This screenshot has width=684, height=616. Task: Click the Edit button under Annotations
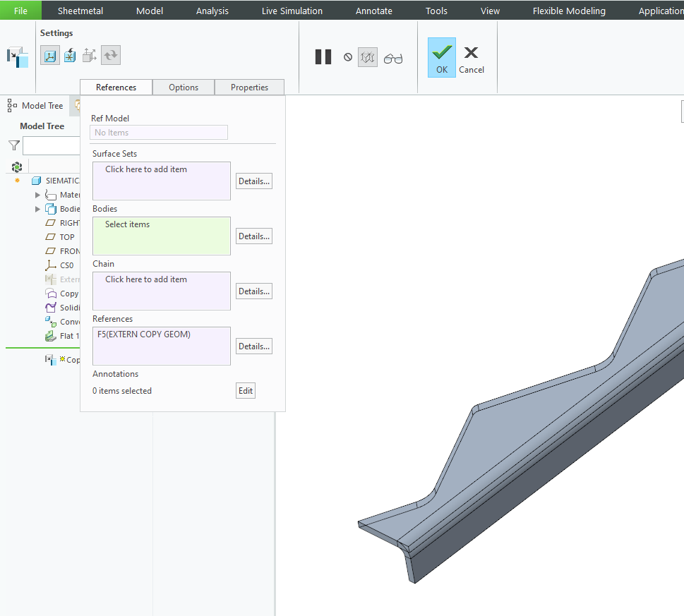pos(245,390)
